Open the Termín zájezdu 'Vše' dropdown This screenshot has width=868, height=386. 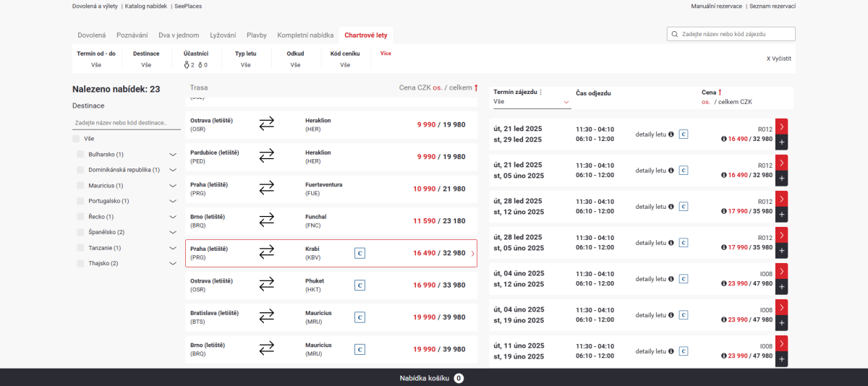pos(532,102)
